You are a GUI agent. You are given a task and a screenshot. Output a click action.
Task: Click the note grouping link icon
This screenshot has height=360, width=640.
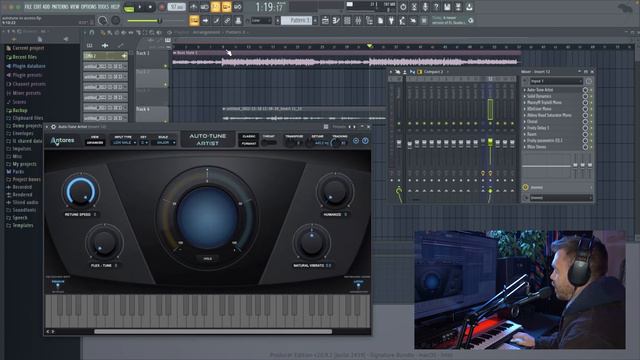point(227,20)
